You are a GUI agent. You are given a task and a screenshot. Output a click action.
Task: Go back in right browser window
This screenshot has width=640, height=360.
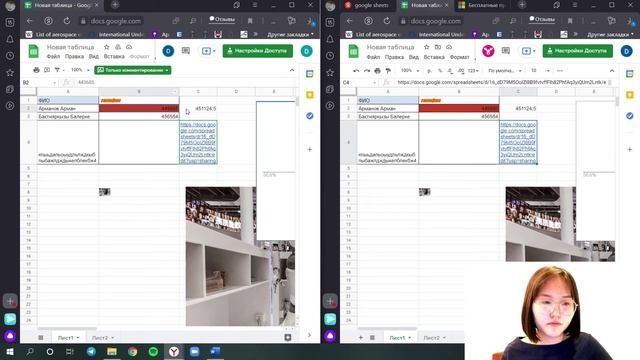coord(349,21)
